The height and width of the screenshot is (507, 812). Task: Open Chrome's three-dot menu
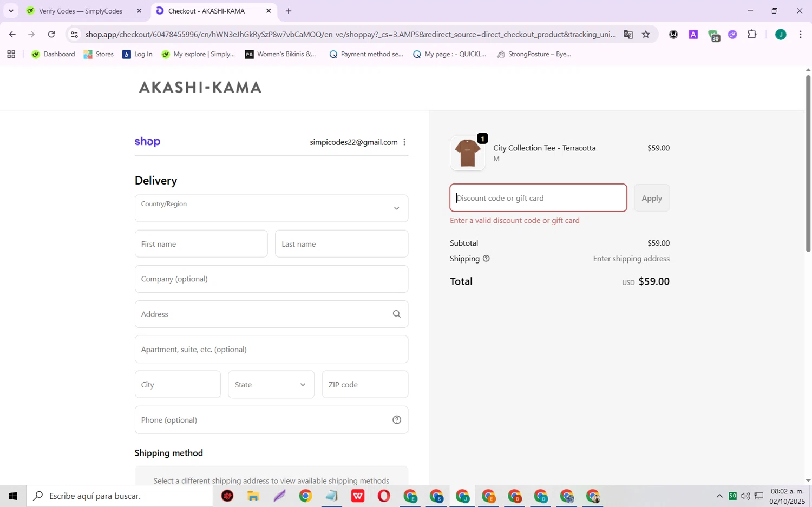point(800,35)
